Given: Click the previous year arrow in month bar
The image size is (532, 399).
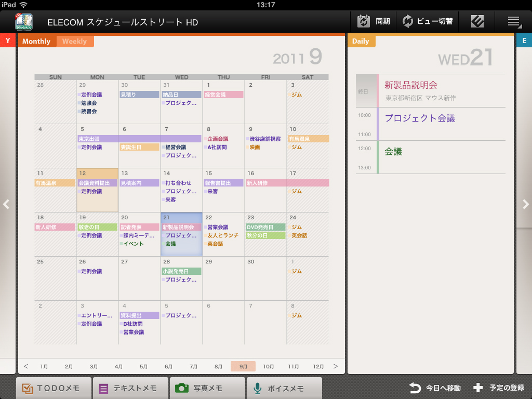Looking at the screenshot, I should click(26, 366).
